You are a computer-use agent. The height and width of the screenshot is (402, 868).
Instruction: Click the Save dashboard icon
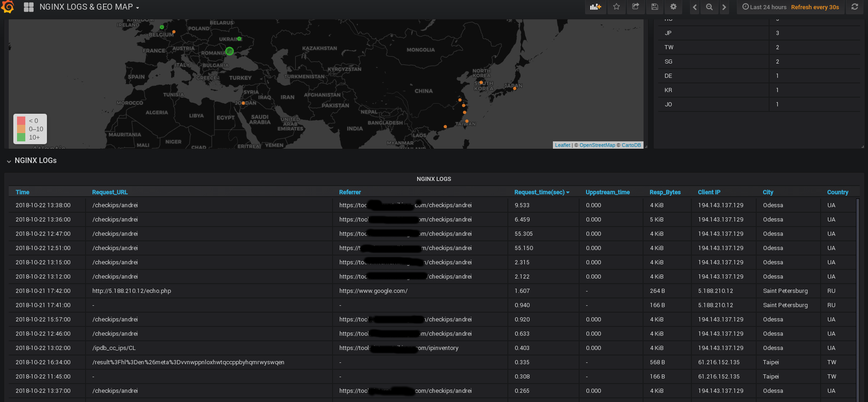click(x=655, y=7)
